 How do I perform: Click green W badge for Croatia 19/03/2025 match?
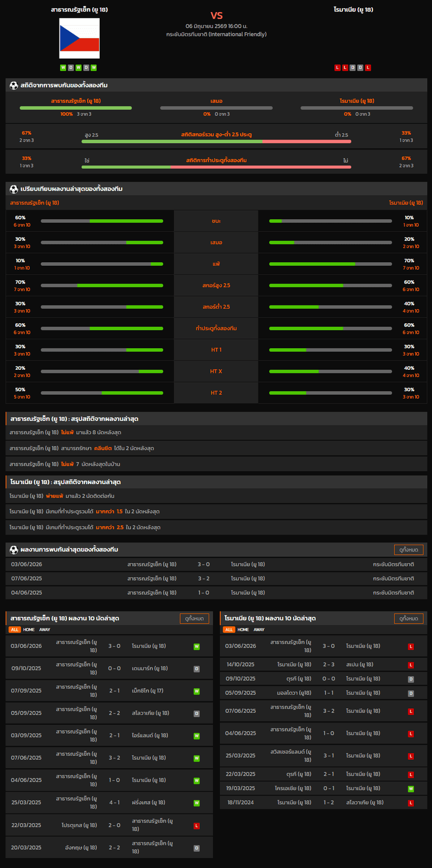[411, 789]
